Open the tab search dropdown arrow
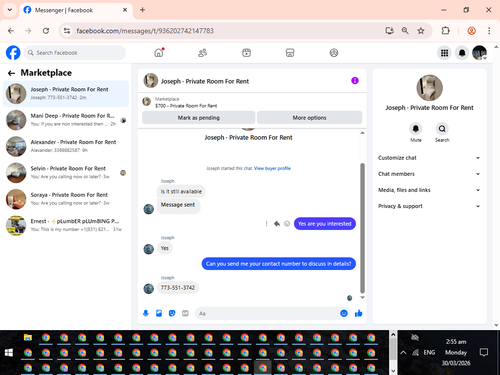This screenshot has width=500, height=375. [x=10, y=10]
